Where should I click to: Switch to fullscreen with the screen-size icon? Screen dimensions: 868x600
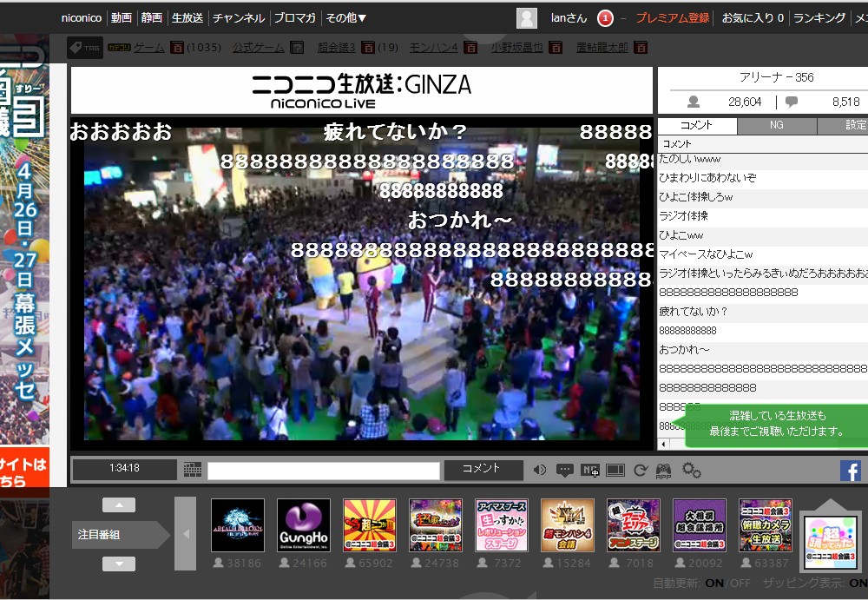click(x=615, y=471)
